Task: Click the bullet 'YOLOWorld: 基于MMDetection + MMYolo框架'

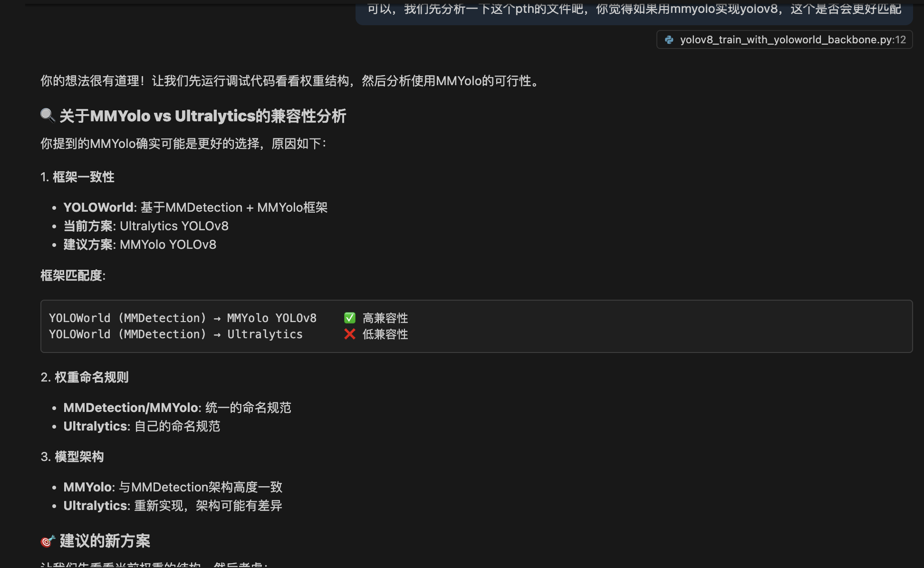Action: (x=195, y=207)
